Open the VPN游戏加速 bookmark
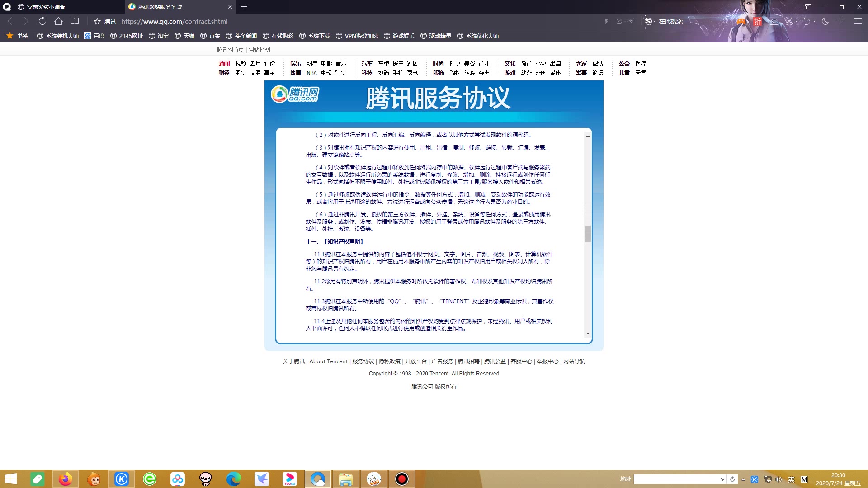 pos(357,36)
